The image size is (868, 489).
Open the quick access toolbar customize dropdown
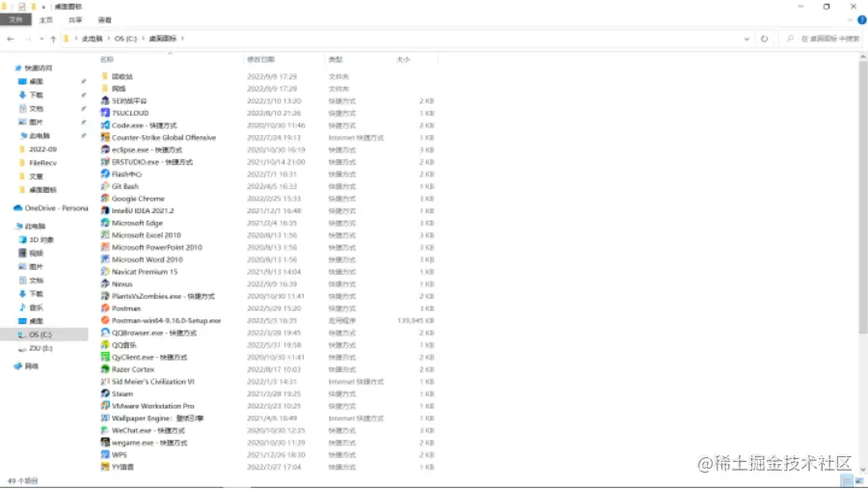[43, 7]
